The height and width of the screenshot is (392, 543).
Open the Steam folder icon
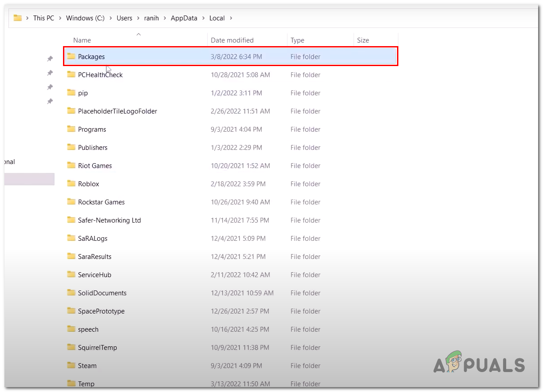click(x=71, y=365)
